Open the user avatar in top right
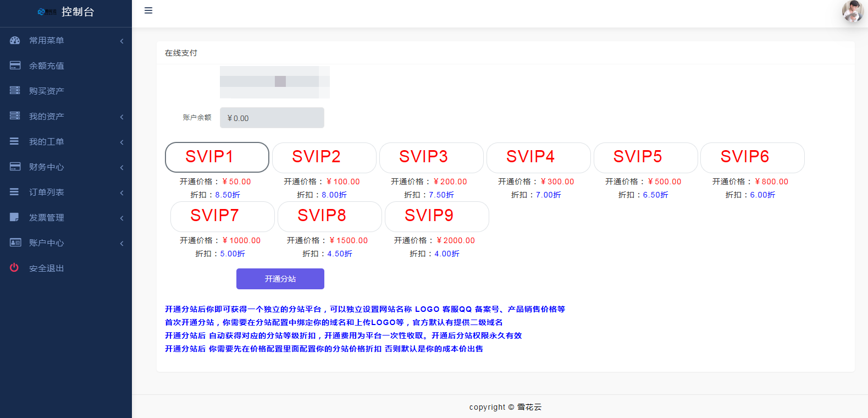The width and height of the screenshot is (868, 418). [x=853, y=12]
